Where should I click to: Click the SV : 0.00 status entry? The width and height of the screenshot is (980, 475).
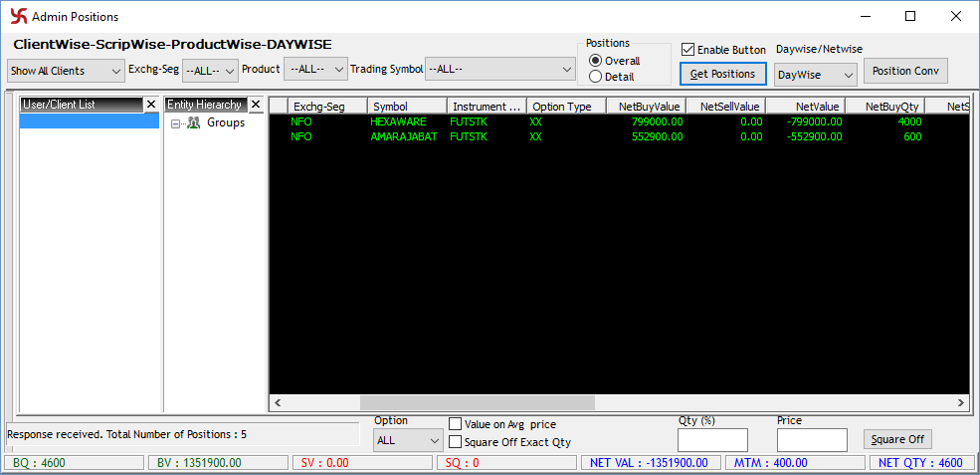(362, 463)
